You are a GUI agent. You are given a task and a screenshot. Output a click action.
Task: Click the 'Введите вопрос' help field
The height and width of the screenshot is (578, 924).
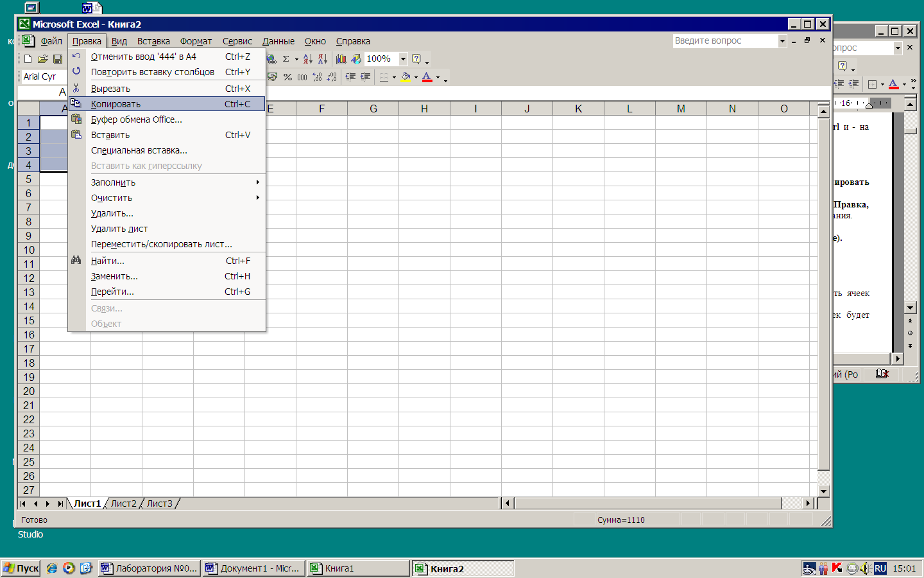[726, 40]
